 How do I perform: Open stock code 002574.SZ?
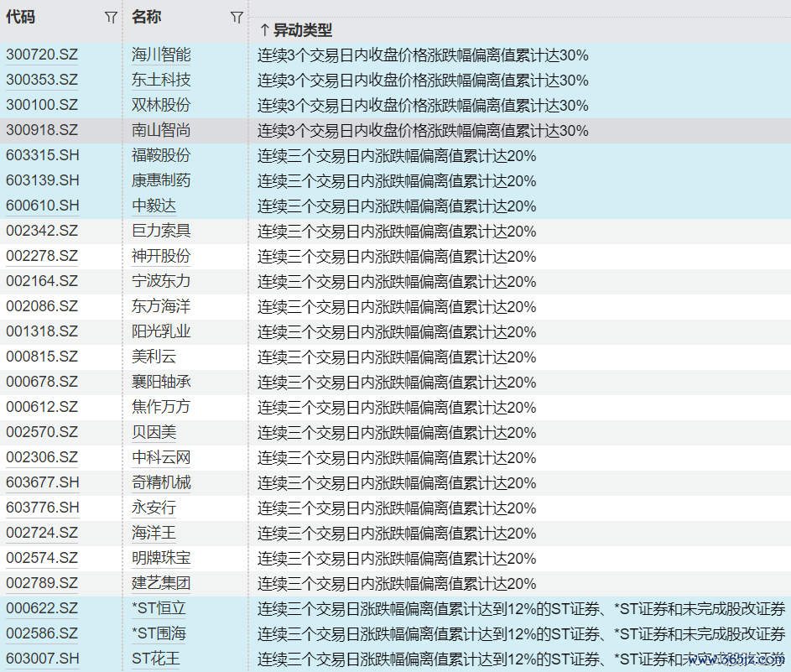tap(42, 558)
